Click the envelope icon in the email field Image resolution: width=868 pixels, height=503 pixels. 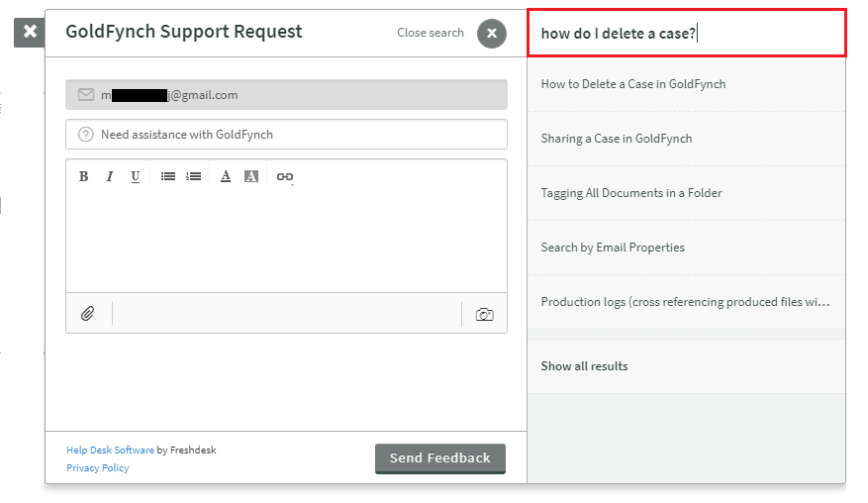coord(86,95)
